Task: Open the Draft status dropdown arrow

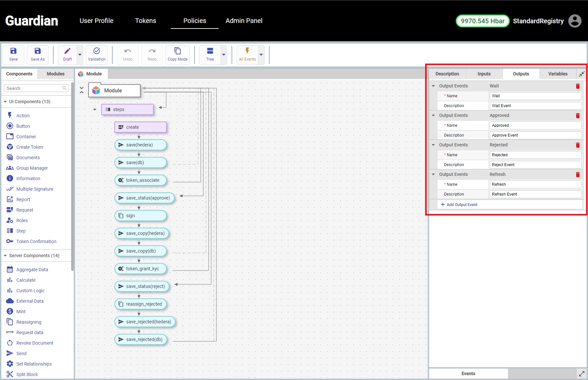Action: tap(80, 55)
